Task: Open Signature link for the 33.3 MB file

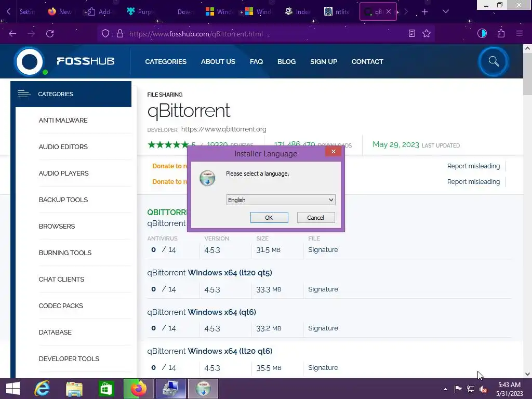Action: pyautogui.click(x=323, y=289)
